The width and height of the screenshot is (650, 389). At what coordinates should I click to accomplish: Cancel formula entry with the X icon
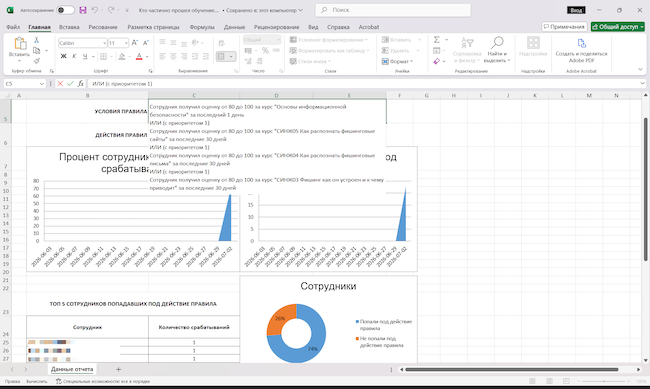point(61,84)
